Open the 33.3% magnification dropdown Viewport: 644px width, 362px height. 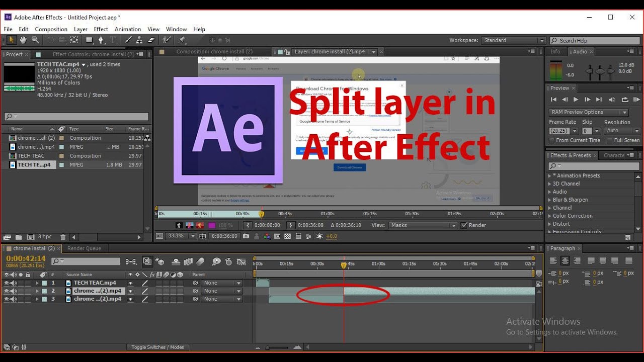(181, 236)
